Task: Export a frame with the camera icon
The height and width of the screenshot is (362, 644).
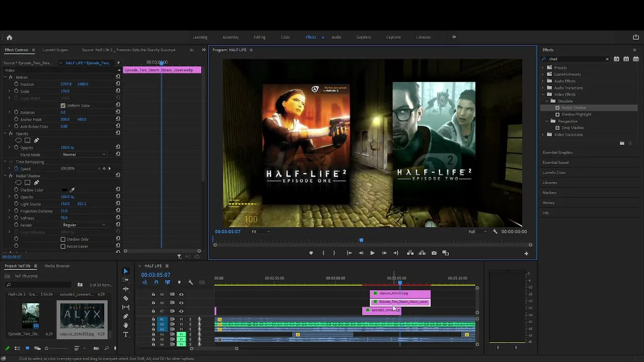Action: click(434, 253)
